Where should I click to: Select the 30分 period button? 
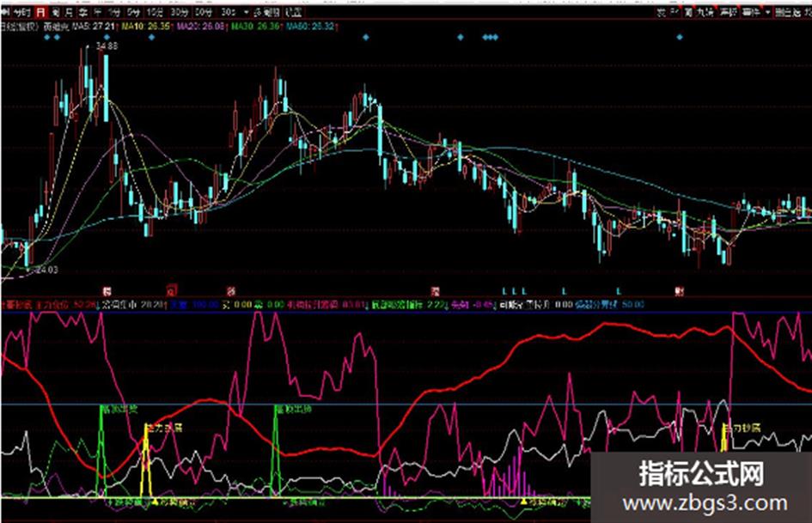pyautogui.click(x=180, y=12)
